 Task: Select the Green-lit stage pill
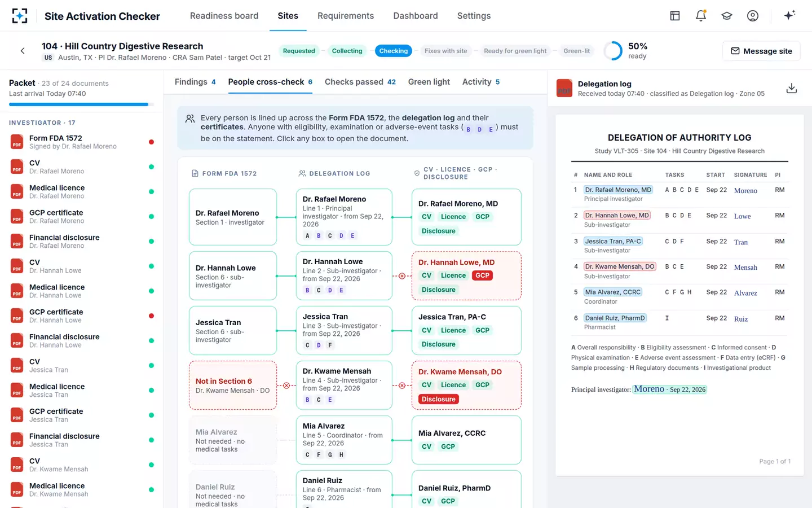577,51
